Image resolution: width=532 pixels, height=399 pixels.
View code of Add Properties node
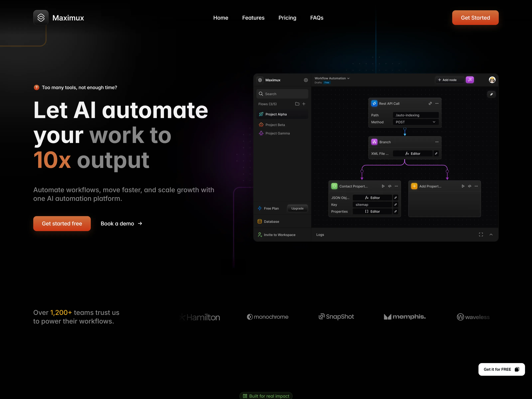(x=469, y=186)
